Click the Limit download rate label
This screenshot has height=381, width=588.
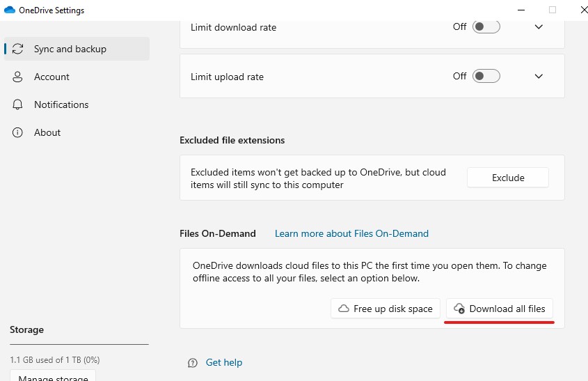click(x=233, y=27)
